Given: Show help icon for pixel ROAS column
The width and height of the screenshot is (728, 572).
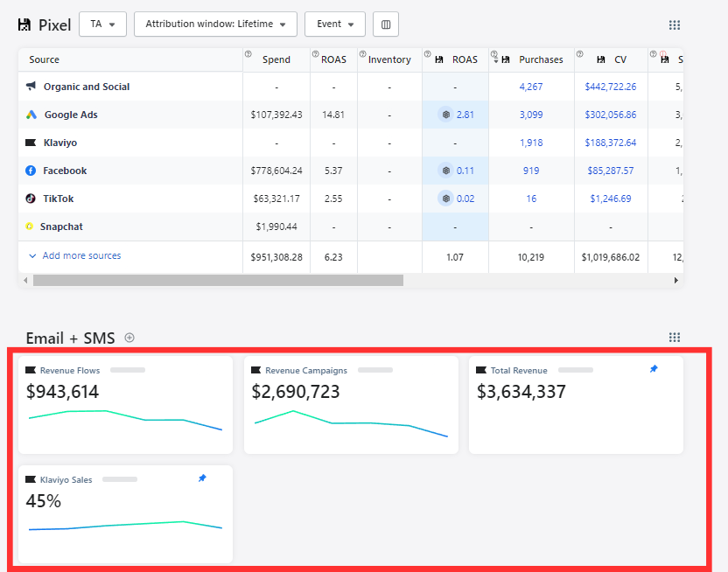Looking at the screenshot, I should [427, 54].
